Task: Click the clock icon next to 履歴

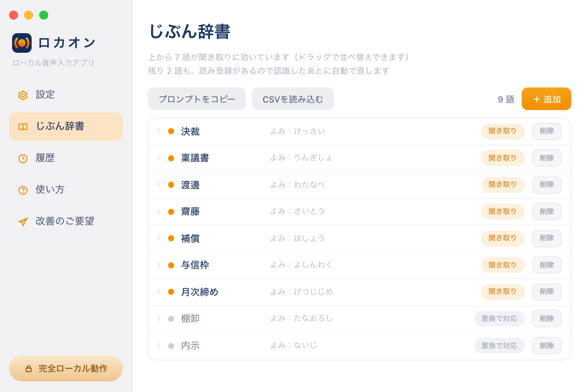Action: [x=23, y=158]
